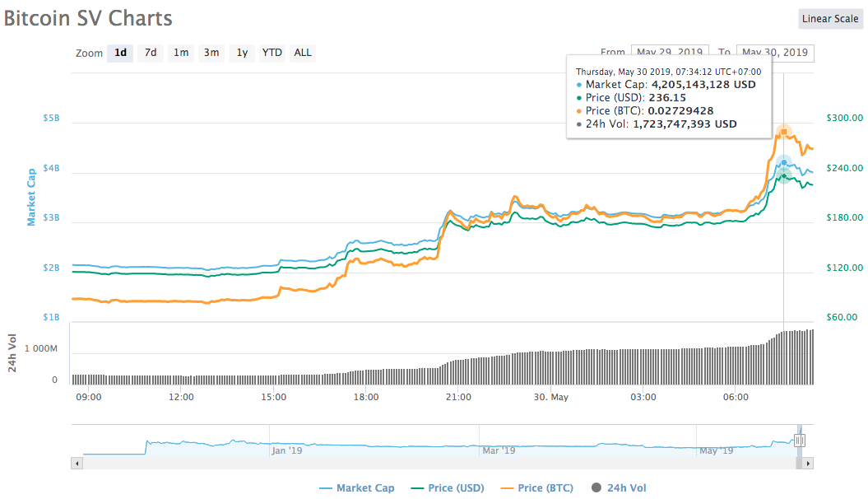868x499 pixels.
Task: Click the Bitcoin SV Charts heading
Action: pos(88,18)
